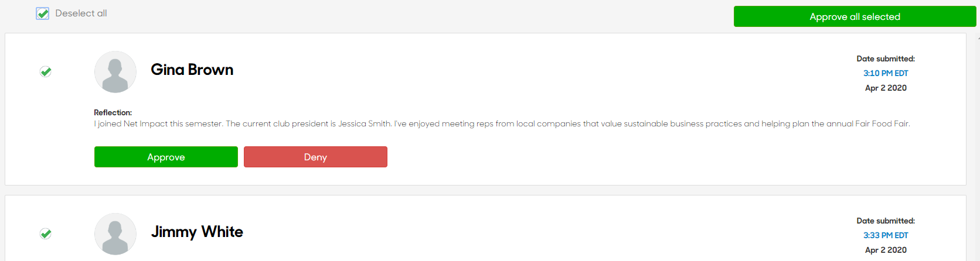
Task: Click the Deselect all label text
Action: (x=81, y=13)
